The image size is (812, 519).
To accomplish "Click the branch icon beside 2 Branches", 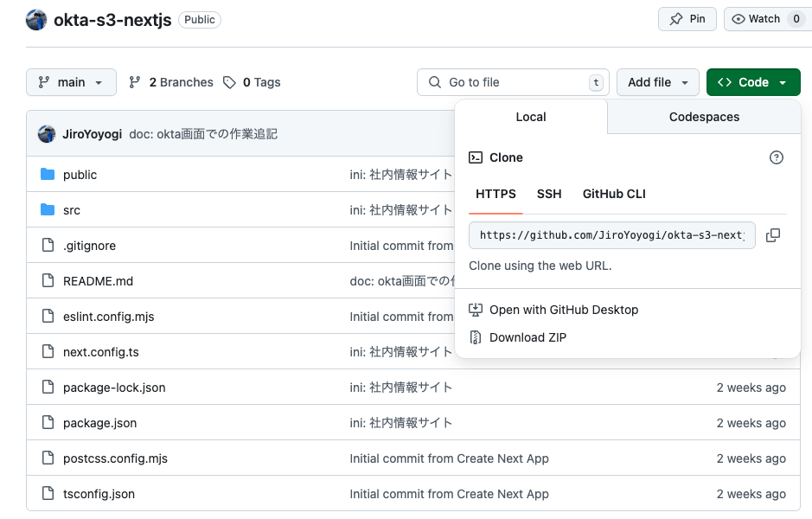I will tap(135, 82).
